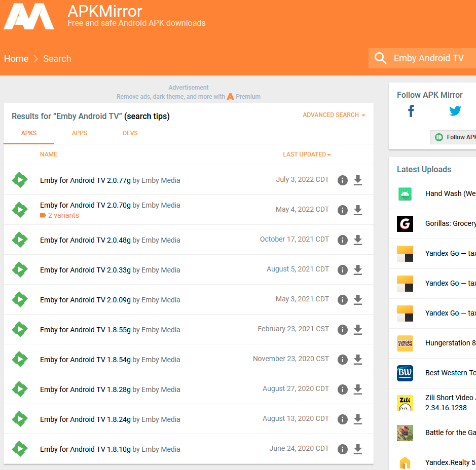Download Emby for Android TV 1.8.54g

[x=358, y=359]
